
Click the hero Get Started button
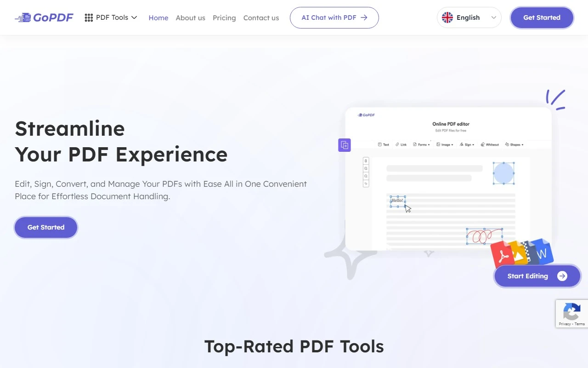tap(46, 227)
